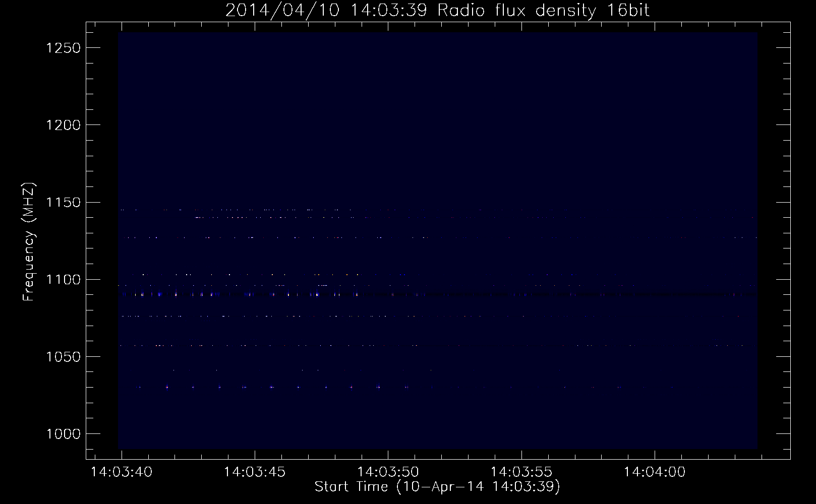Click the 14:03:40 time tick label
The width and height of the screenshot is (816, 504).
tap(121, 472)
